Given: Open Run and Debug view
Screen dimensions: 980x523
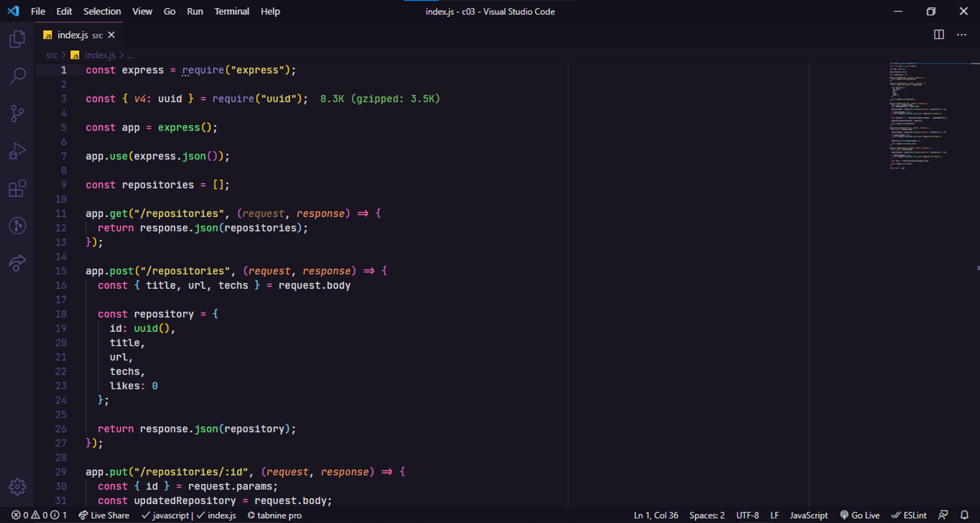Looking at the screenshot, I should (x=17, y=151).
